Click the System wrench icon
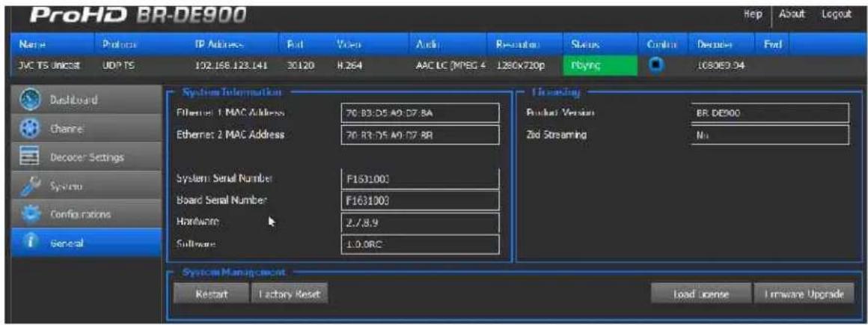This screenshot has height=325, width=868. pos(28,186)
